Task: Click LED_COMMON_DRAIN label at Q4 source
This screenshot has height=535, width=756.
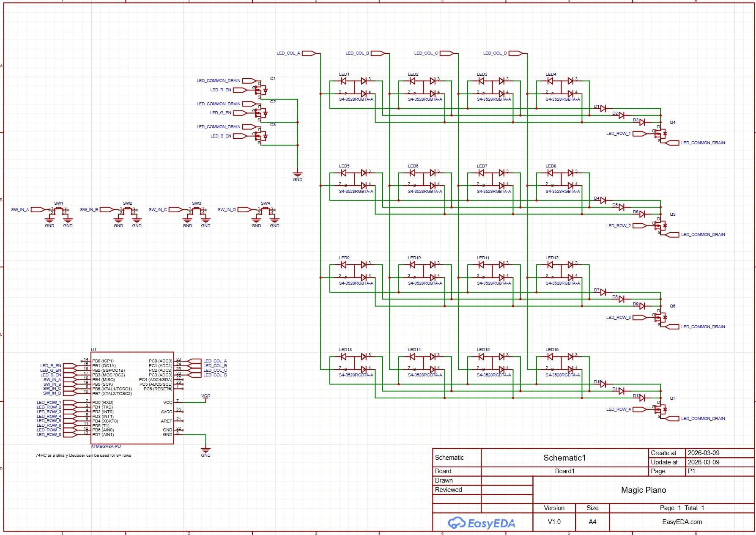Action: 703,143
